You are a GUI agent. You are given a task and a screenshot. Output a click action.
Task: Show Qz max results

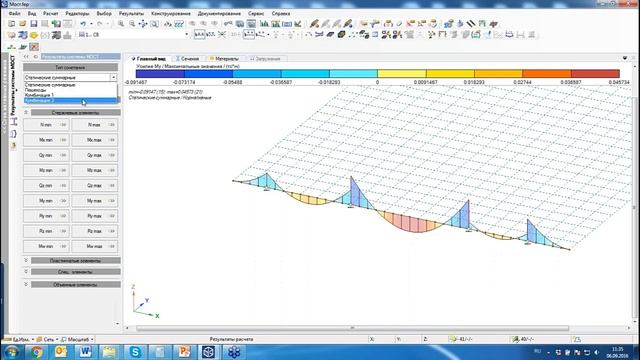coord(95,186)
